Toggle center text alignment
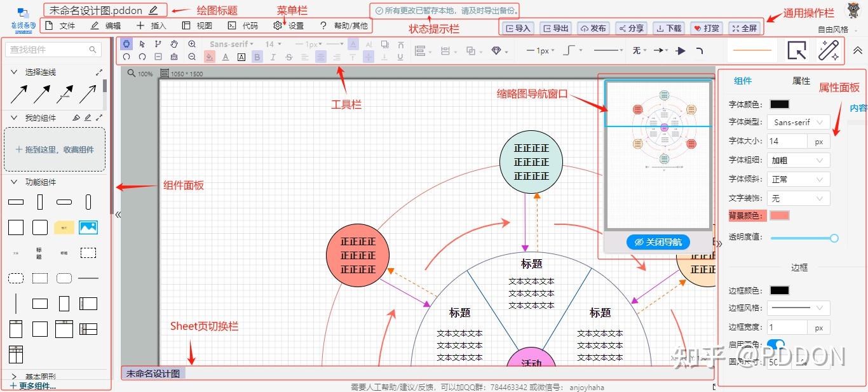This screenshot has height=392, width=868. coord(321,57)
